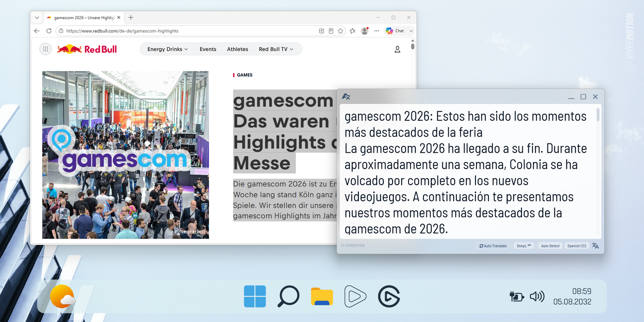Open the weather widget icon
Screen dimensions: 644x322
tap(62, 297)
